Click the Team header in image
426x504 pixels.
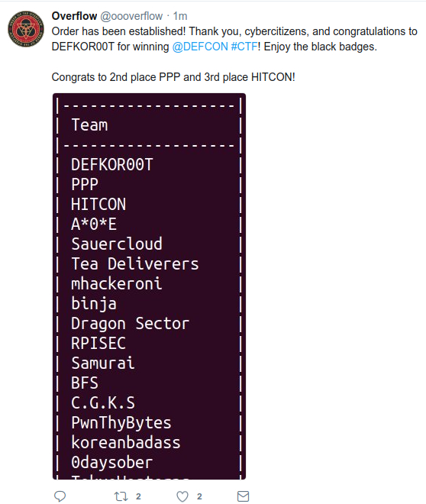(89, 124)
